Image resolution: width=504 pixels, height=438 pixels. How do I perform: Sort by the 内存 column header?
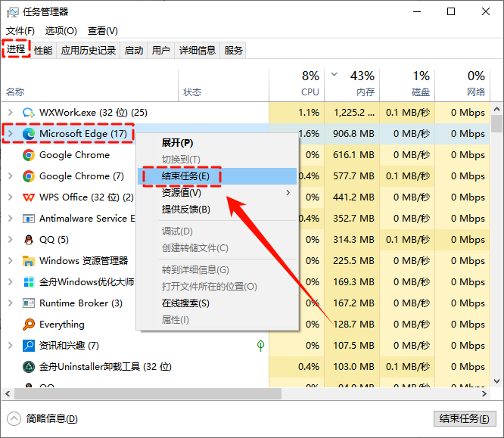click(x=352, y=85)
